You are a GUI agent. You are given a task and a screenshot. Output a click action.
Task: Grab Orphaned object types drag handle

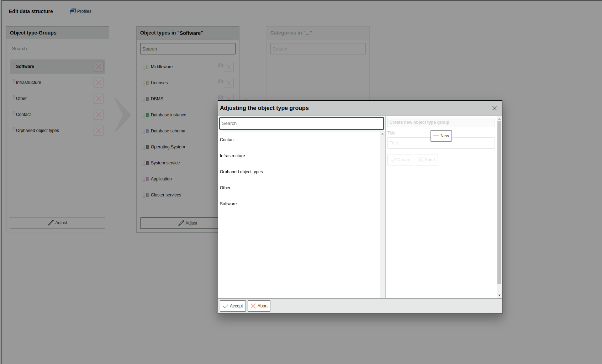13,131
